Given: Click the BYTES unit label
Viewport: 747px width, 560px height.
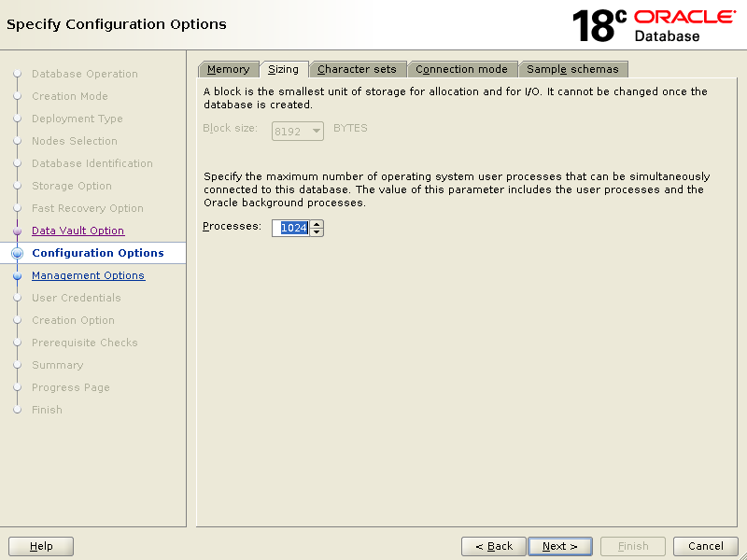Looking at the screenshot, I should coord(350,128).
